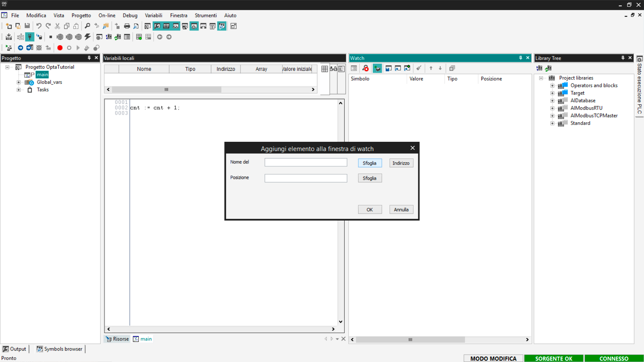
Task: Click the Undo arrow icon
Action: pos(39,26)
